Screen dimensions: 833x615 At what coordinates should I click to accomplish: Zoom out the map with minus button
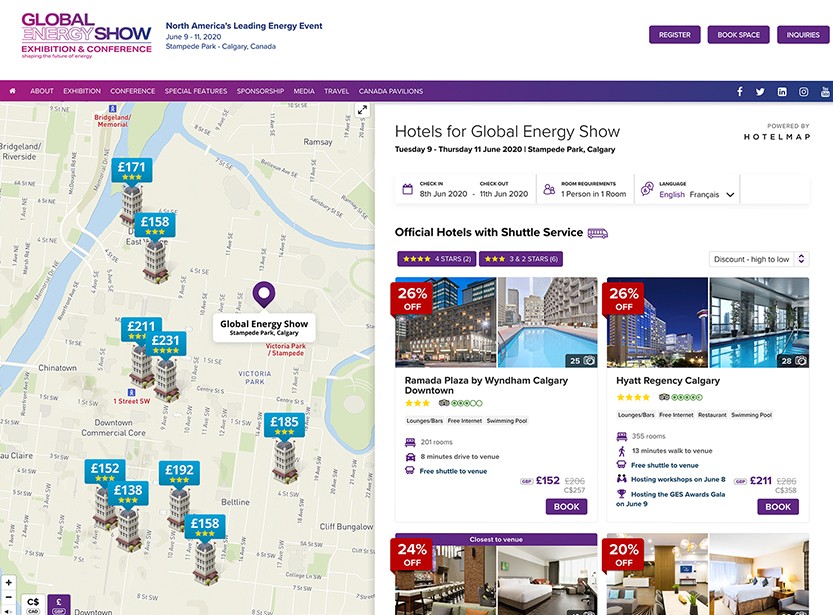point(8,597)
